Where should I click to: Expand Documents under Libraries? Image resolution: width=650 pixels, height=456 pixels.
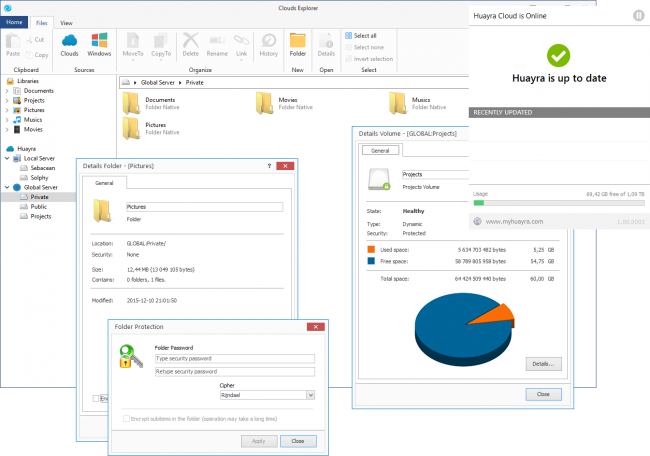(7, 91)
